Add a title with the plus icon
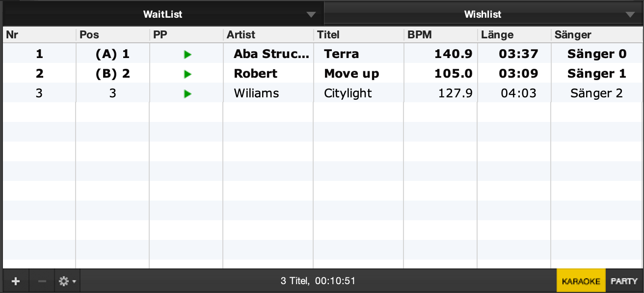 pyautogui.click(x=16, y=281)
